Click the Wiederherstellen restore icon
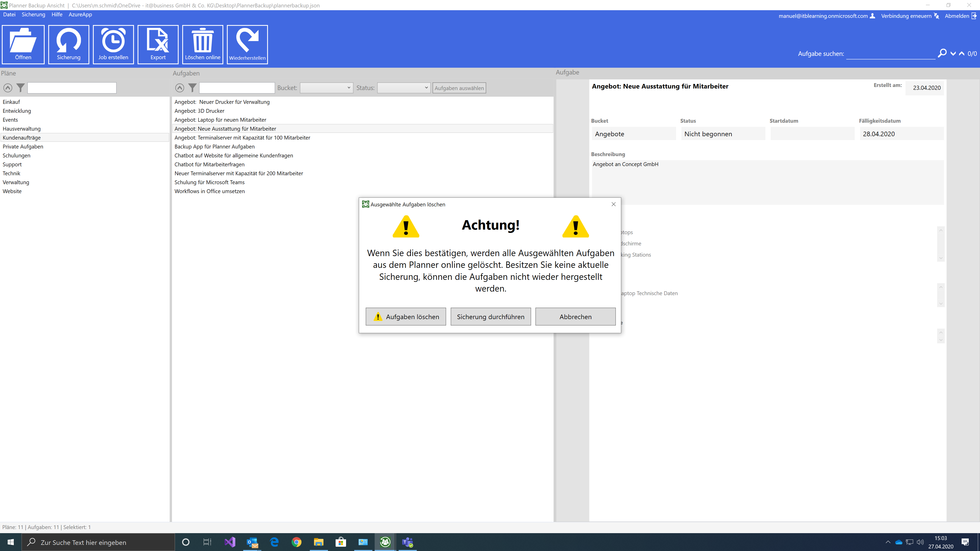The height and width of the screenshot is (551, 980). point(247,44)
